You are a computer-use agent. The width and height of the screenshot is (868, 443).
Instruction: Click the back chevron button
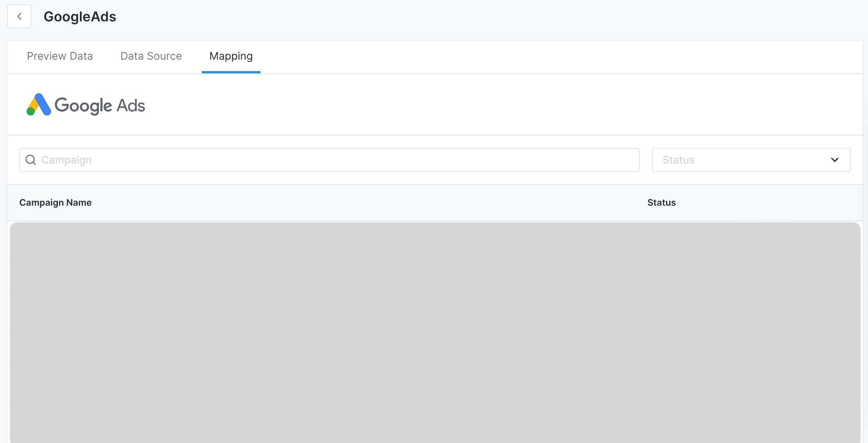pyautogui.click(x=19, y=17)
